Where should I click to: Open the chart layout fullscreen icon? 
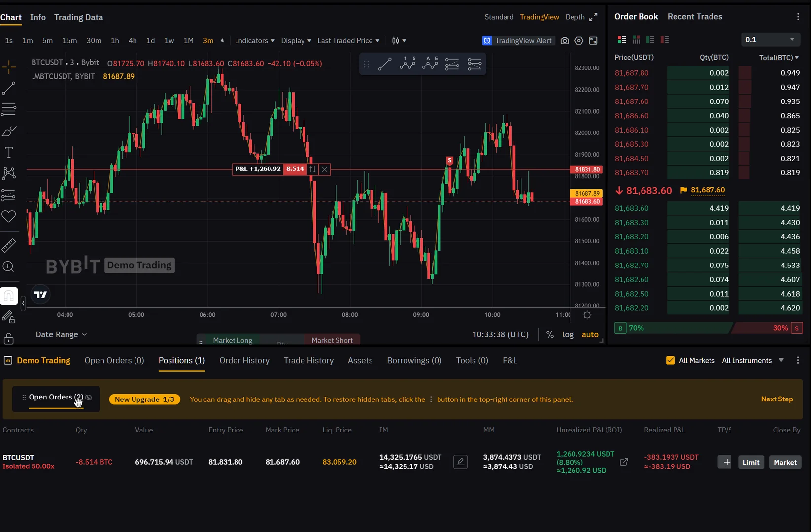point(593,41)
